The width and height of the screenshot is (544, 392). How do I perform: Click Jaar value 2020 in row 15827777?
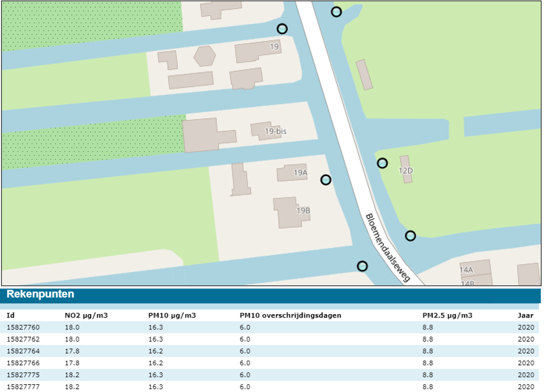(x=526, y=386)
